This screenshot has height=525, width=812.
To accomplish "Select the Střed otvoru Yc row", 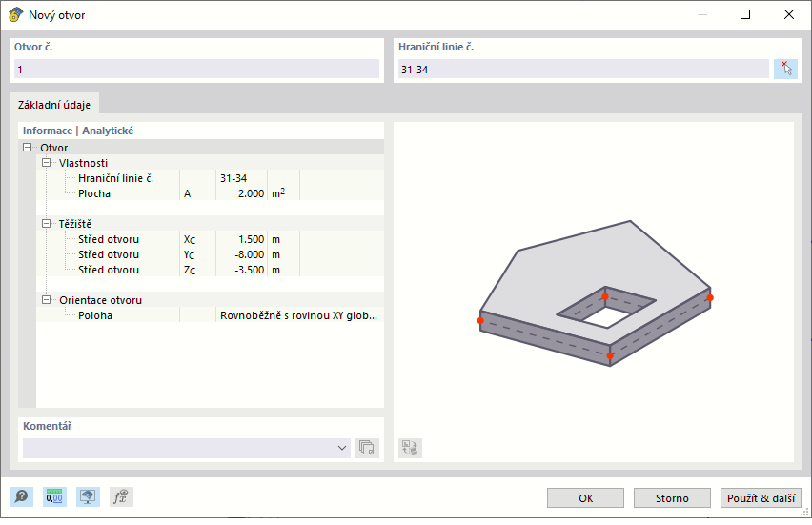I will coord(211,254).
